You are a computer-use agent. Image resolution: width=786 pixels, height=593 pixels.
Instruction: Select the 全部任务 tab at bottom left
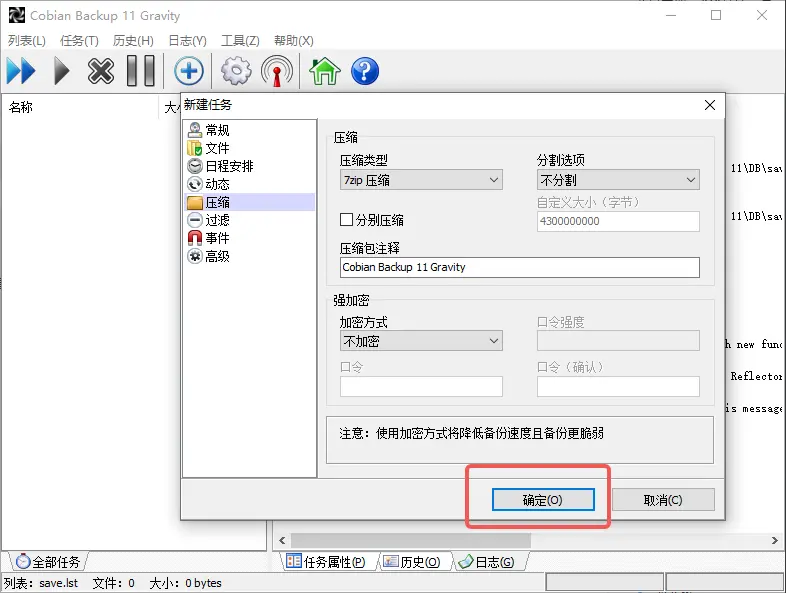pyautogui.click(x=48, y=562)
